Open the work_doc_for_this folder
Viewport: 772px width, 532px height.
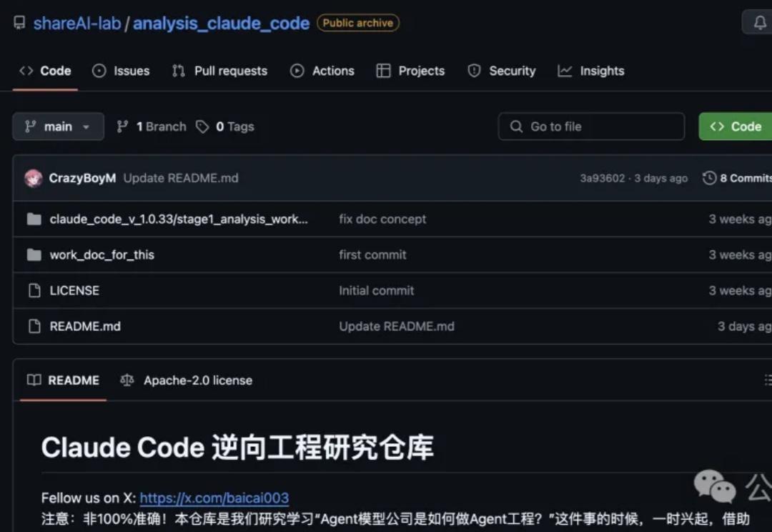point(102,255)
